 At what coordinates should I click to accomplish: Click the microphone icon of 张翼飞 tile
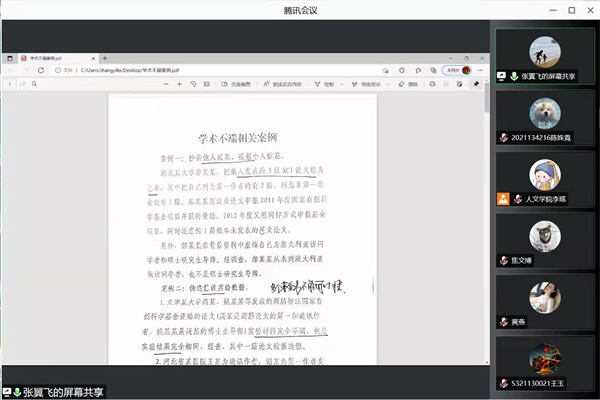tap(514, 75)
